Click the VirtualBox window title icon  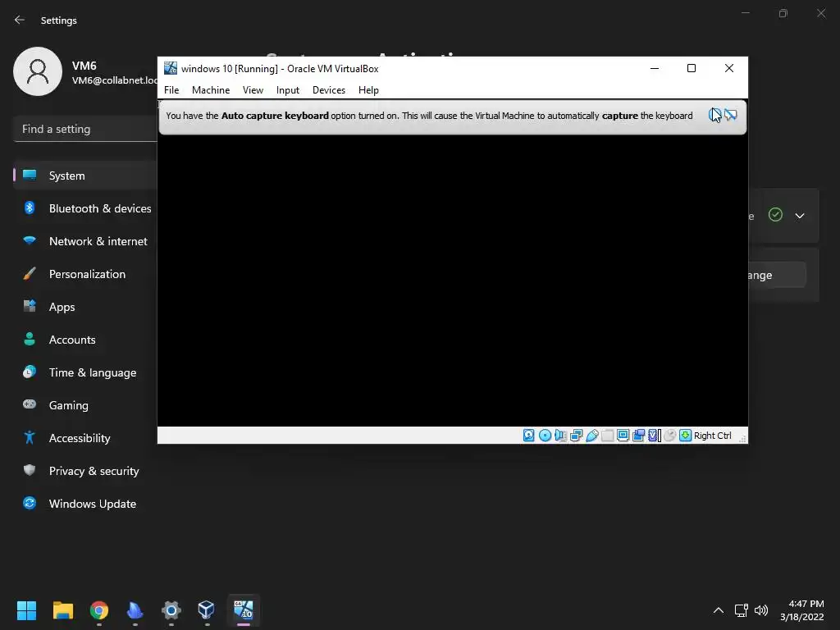pos(171,68)
